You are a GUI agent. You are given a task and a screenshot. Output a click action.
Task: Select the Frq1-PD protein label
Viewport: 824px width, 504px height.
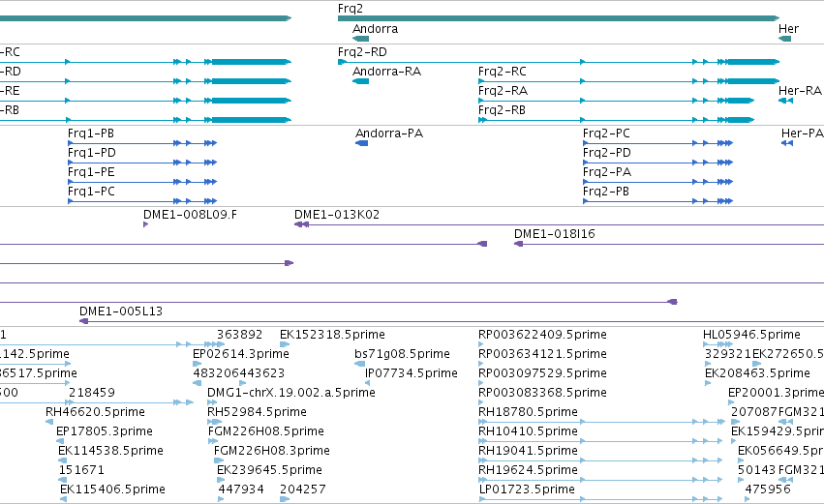point(91,153)
